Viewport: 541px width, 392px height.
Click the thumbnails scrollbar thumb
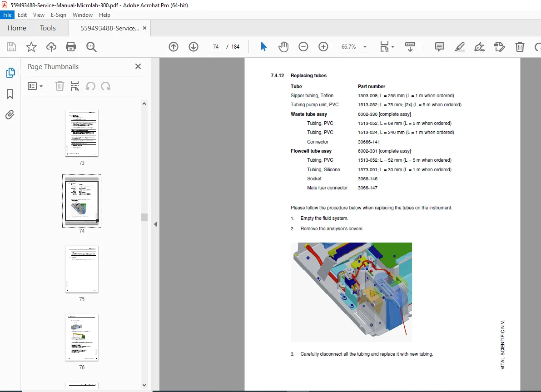tap(144, 217)
